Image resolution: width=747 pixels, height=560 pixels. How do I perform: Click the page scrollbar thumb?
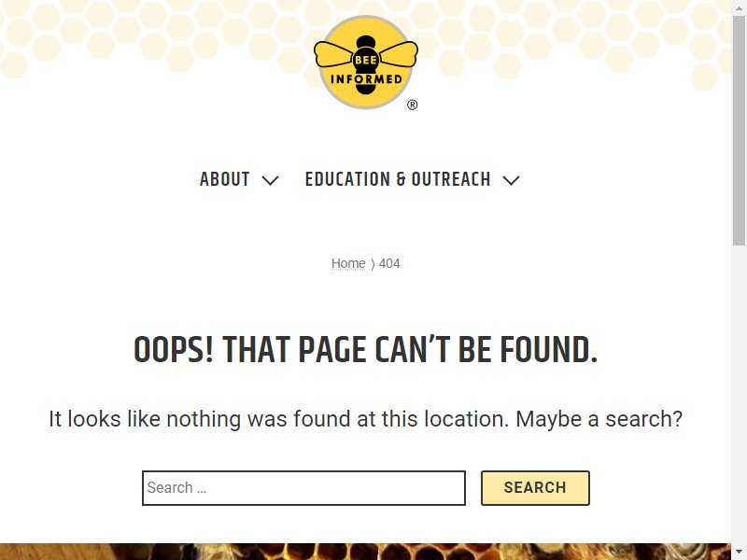click(739, 130)
